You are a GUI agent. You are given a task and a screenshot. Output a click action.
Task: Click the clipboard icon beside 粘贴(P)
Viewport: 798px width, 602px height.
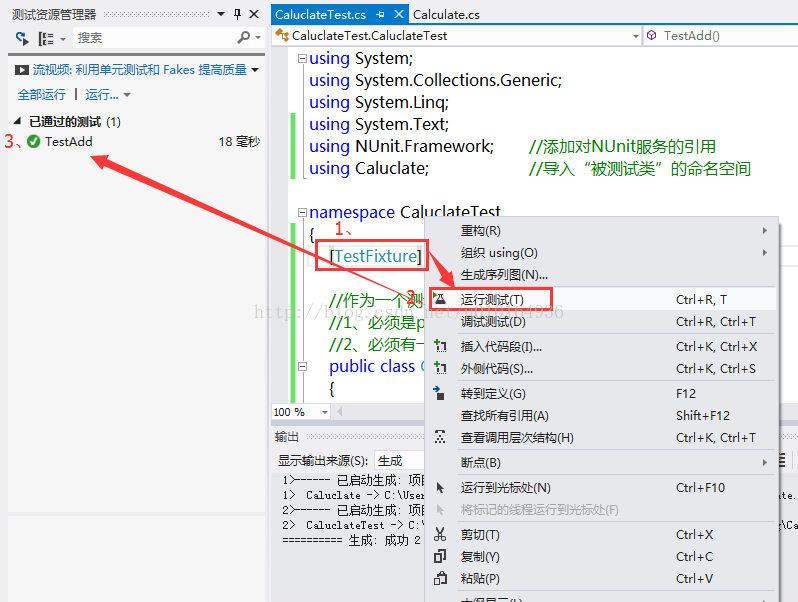point(440,578)
